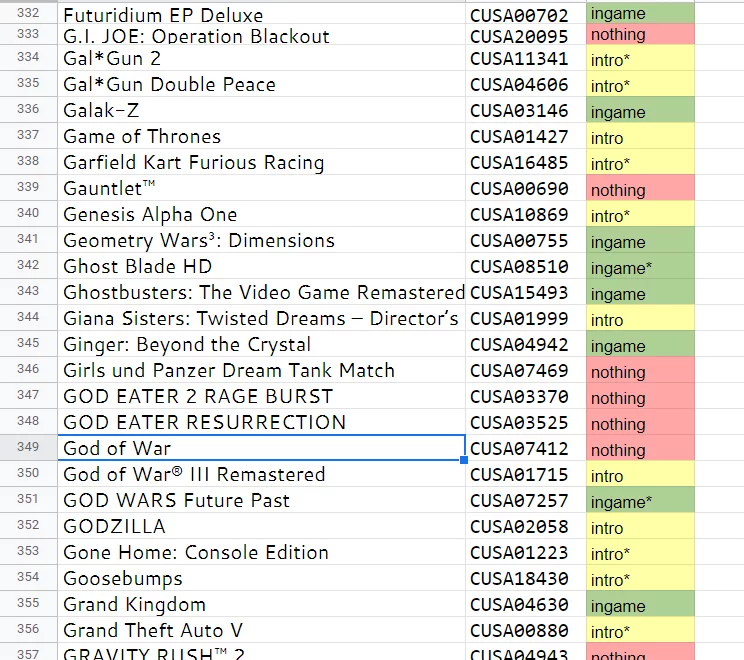The height and width of the screenshot is (660, 744).
Task: Click 'intro' status for Game of Thrones
Action: (640, 136)
